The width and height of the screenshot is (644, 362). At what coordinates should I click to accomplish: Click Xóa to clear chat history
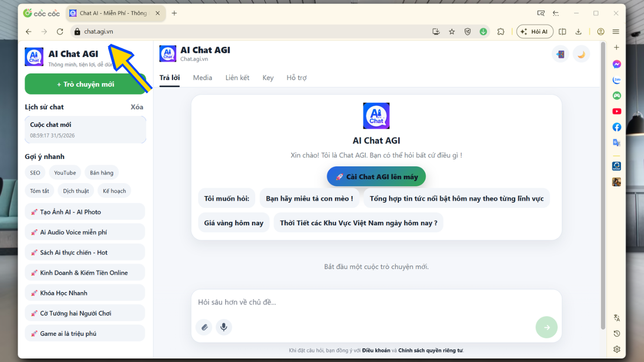(137, 107)
